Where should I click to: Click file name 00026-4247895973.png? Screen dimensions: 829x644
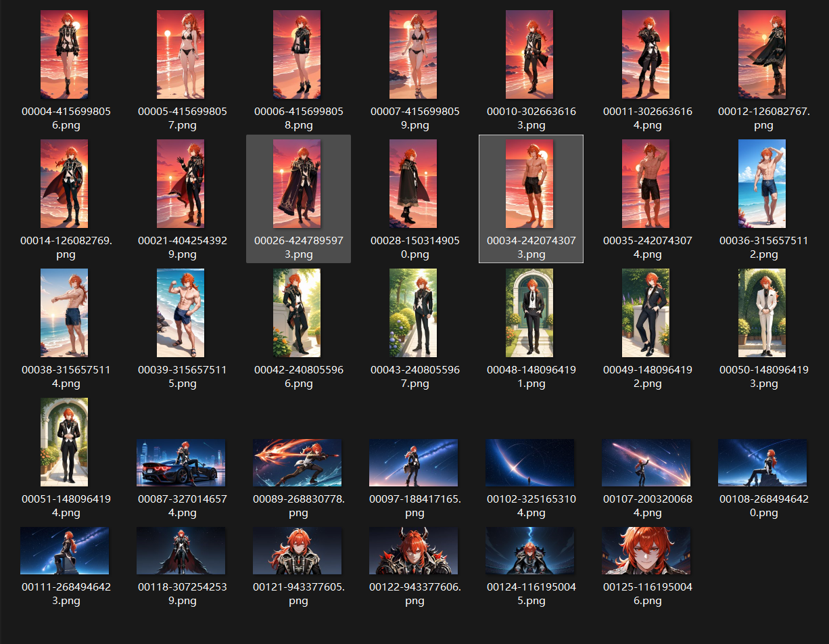coord(298,248)
